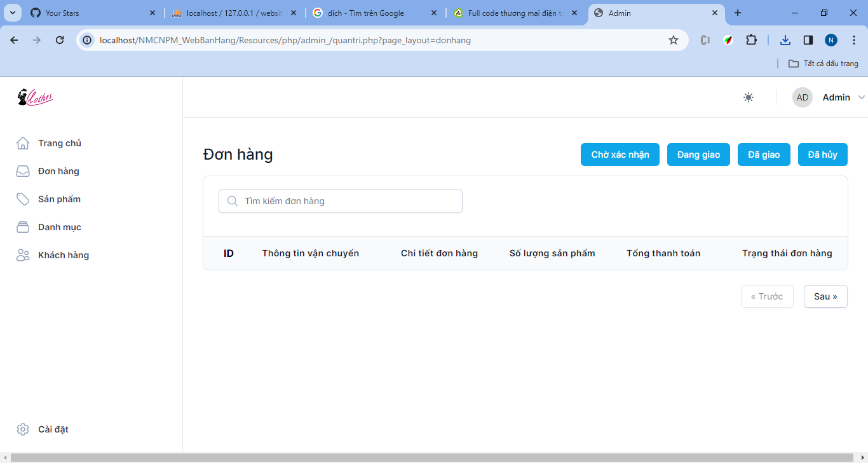Click the browser forward arrow

(37, 40)
